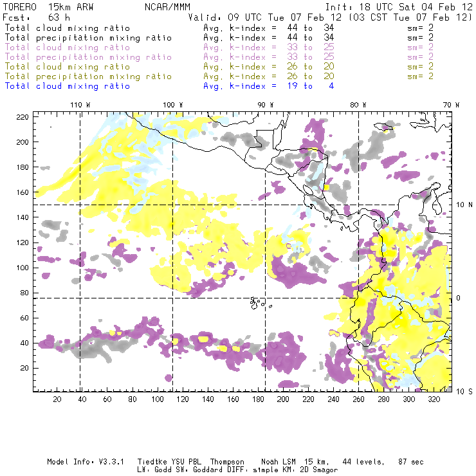Click the "260" tick label on the horizontal axis
The image size is (476, 476).
(x=358, y=399)
